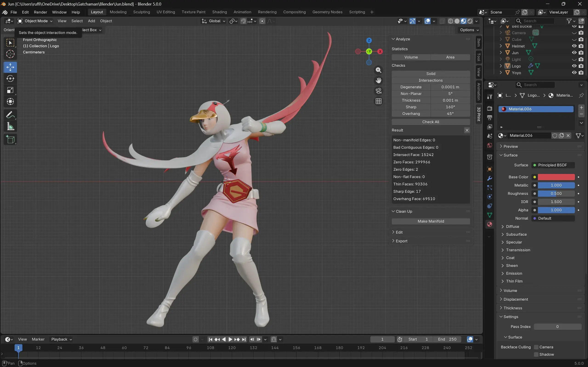Image resolution: width=588 pixels, height=367 pixels.
Task: Enable Backface Culling Shadow checkbox
Action: 536,354
